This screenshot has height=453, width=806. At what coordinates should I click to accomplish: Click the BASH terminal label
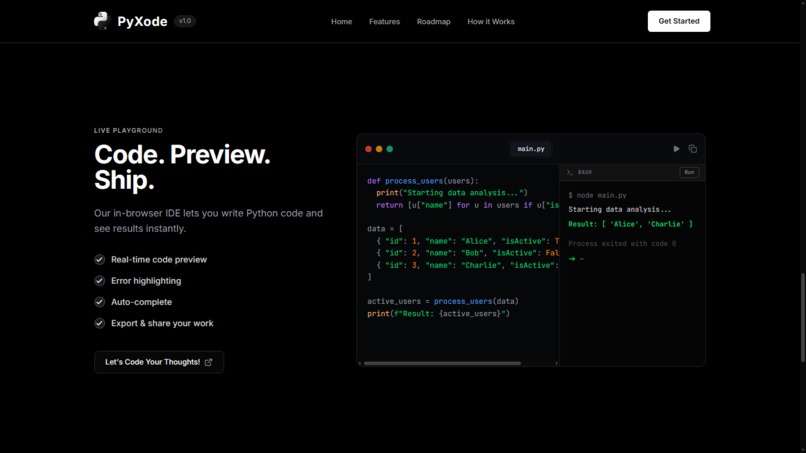pos(584,172)
